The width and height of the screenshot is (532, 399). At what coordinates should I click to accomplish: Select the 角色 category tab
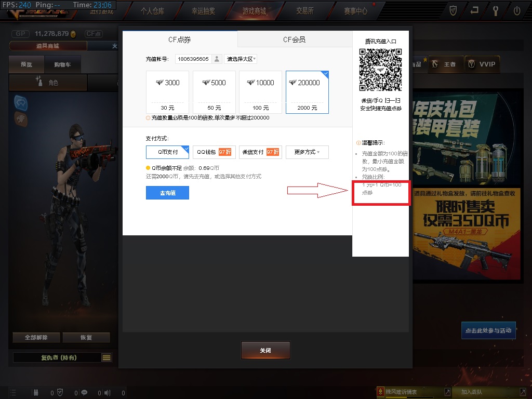pyautogui.click(x=48, y=83)
